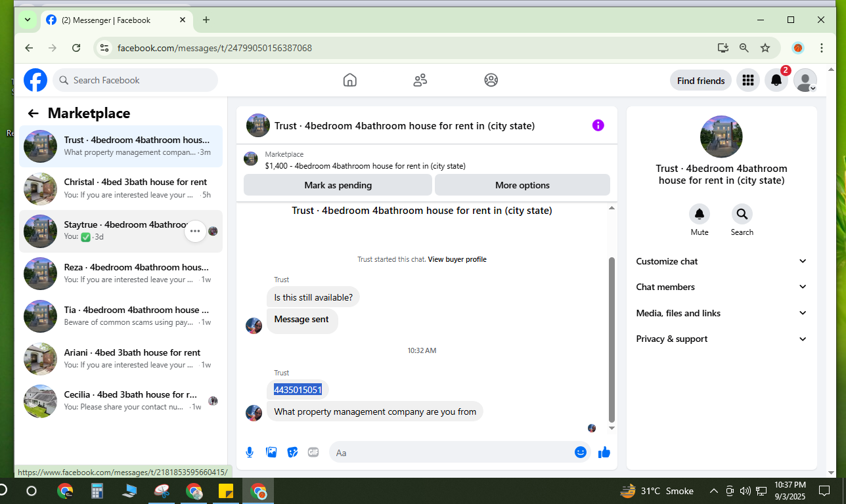Image resolution: width=846 pixels, height=504 pixels.
Task: Open Tia 4bedroom chat
Action: 120,316
